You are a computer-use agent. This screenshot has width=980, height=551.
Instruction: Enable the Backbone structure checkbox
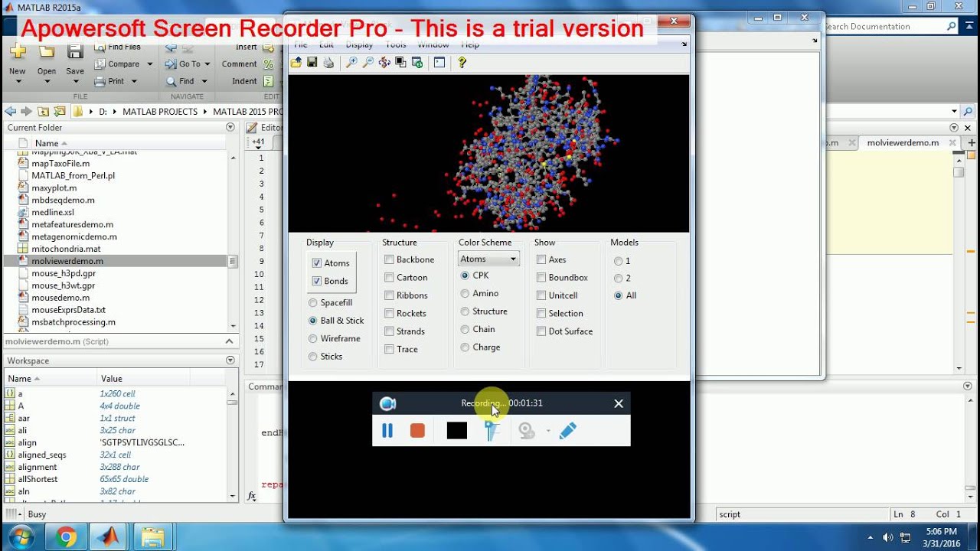390,259
